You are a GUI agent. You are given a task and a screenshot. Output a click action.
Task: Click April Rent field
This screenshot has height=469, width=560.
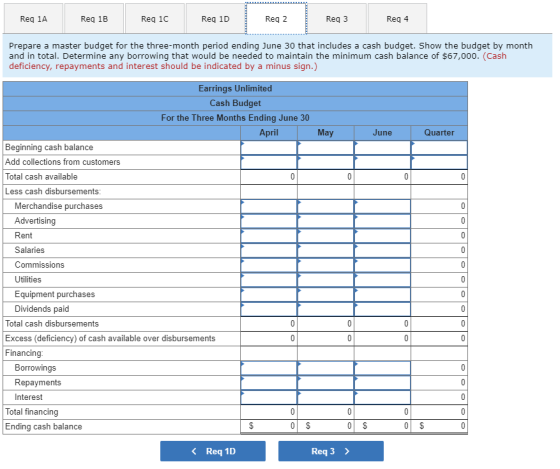(x=269, y=236)
